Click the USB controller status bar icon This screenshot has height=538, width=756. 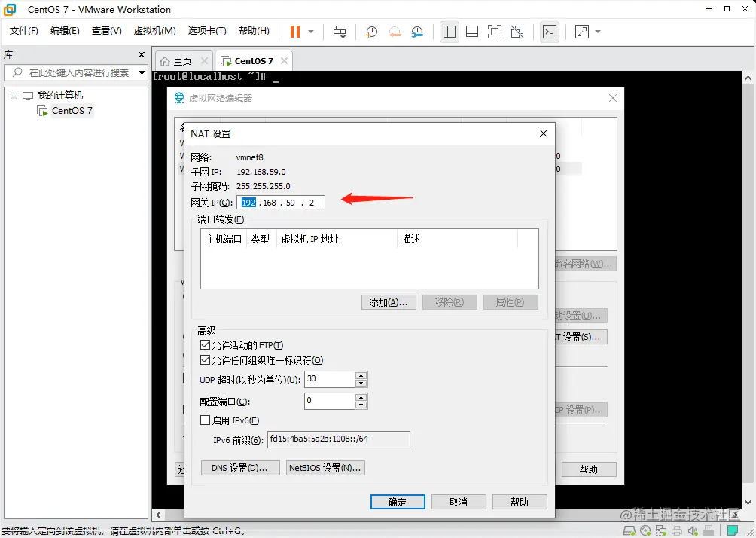[709, 531]
